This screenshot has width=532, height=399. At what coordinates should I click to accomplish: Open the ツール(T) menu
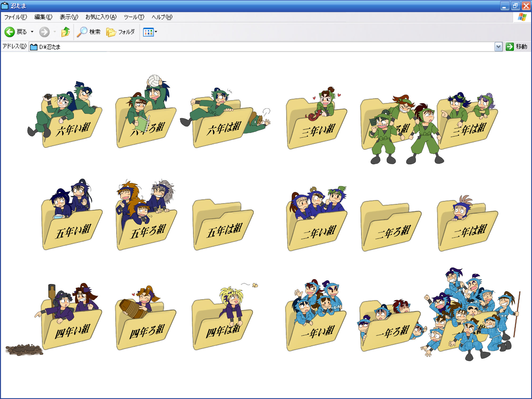(134, 17)
